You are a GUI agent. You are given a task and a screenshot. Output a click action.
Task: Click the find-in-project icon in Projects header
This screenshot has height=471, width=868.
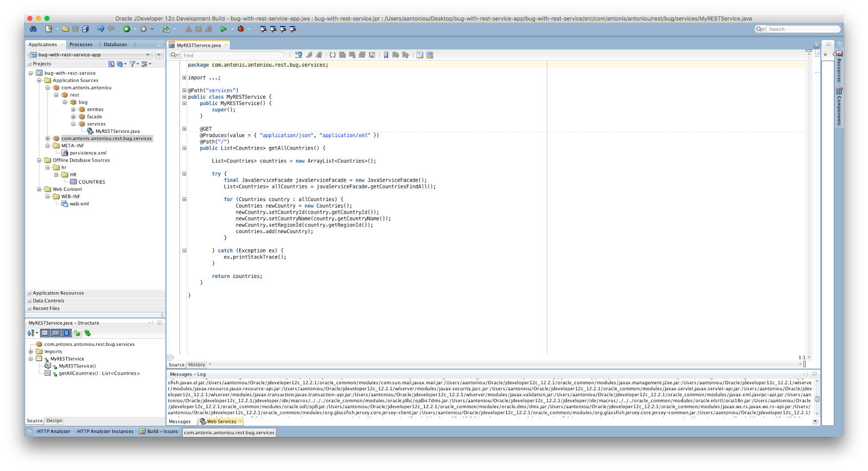(111, 64)
